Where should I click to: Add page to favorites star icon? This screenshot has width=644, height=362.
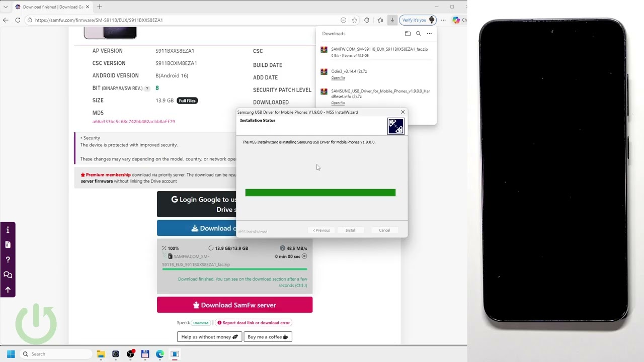(355, 20)
